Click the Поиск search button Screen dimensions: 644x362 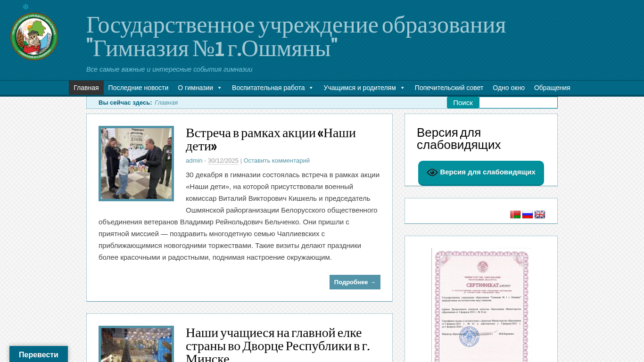pos(463,103)
